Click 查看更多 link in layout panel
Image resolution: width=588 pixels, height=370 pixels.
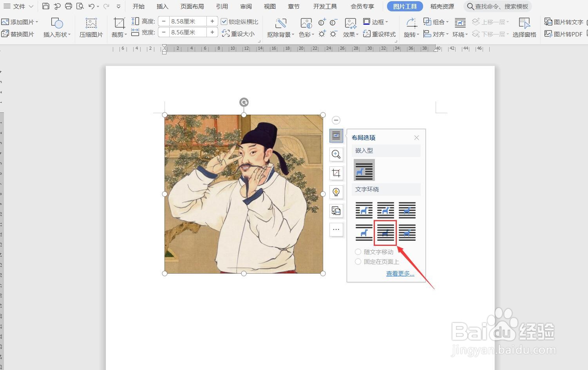[400, 273]
